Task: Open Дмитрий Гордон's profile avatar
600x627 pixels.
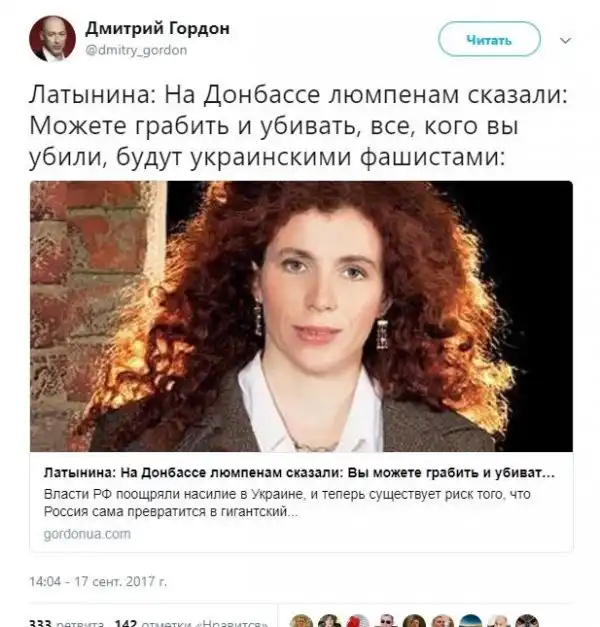Action: tap(52, 39)
